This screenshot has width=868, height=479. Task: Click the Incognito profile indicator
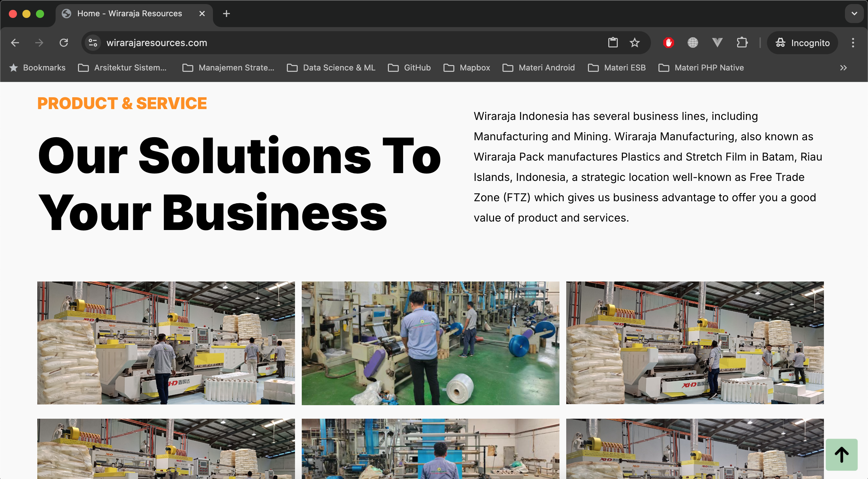803,43
